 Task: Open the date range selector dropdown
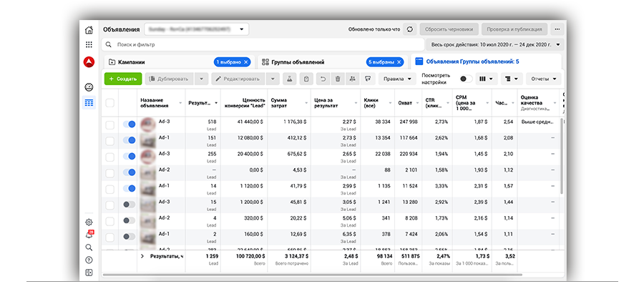tap(495, 44)
